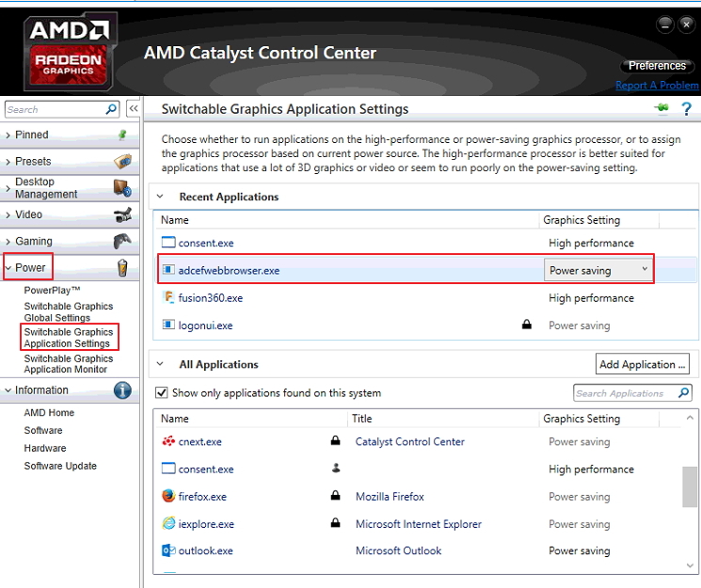This screenshot has width=701, height=588.
Task: Open the Power saving dropdown for adcefwebbrowser.exe
Action: (x=597, y=270)
